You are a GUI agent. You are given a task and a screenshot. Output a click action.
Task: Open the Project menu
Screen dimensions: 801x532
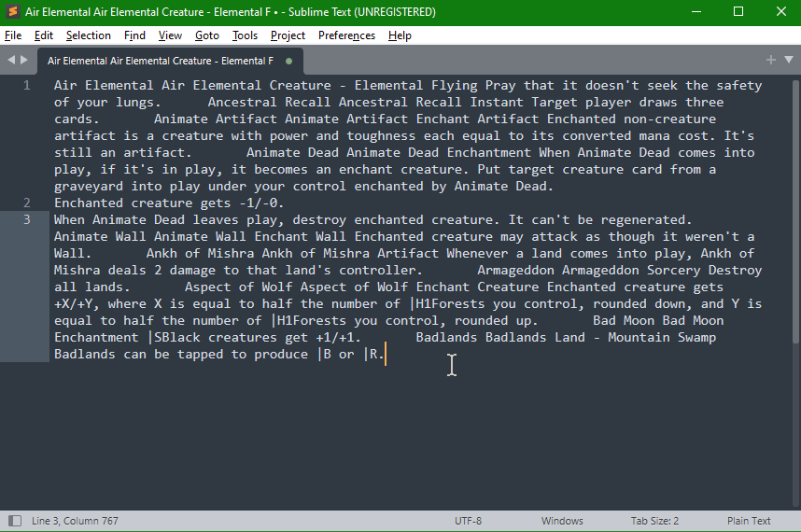click(288, 35)
